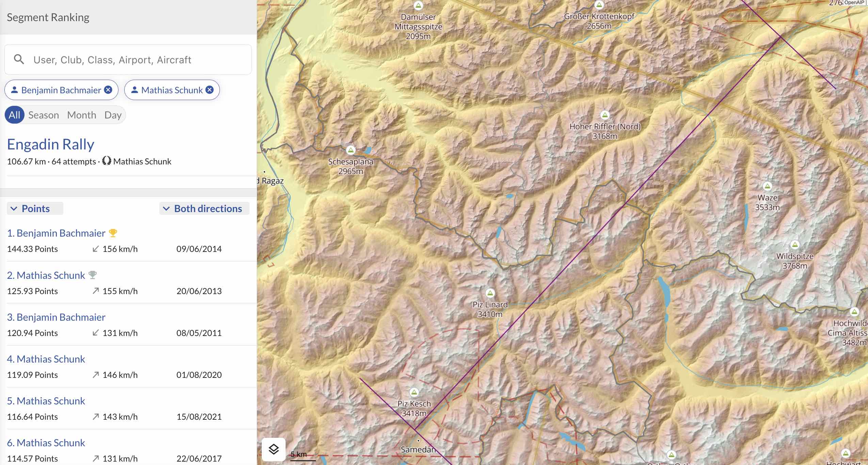This screenshot has width=868, height=465.
Task: Click the 125.93 Points value
Action: [32, 291]
